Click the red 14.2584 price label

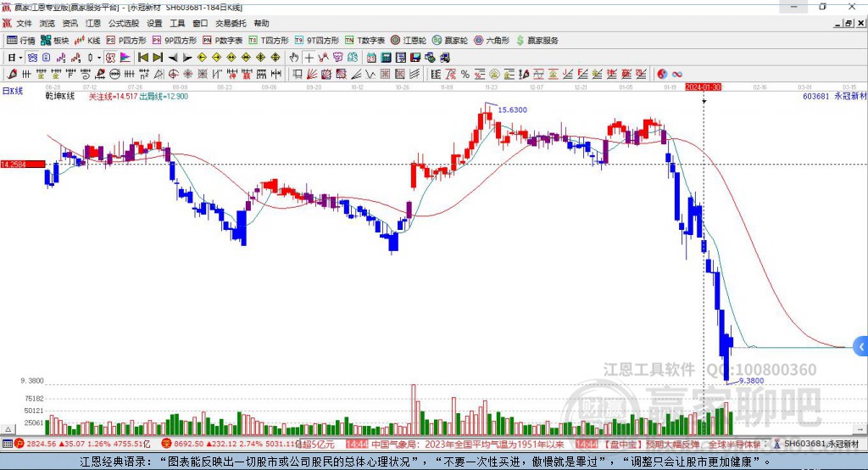(23, 164)
